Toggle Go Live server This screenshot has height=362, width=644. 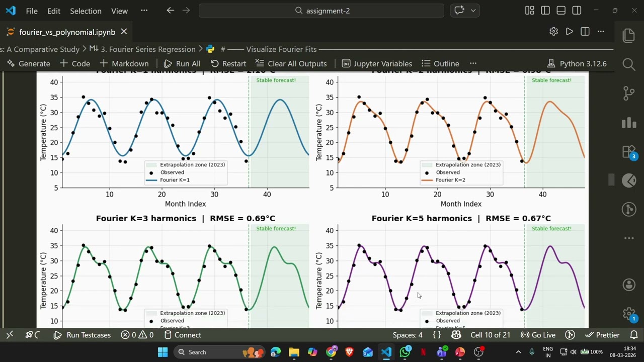pos(538,335)
